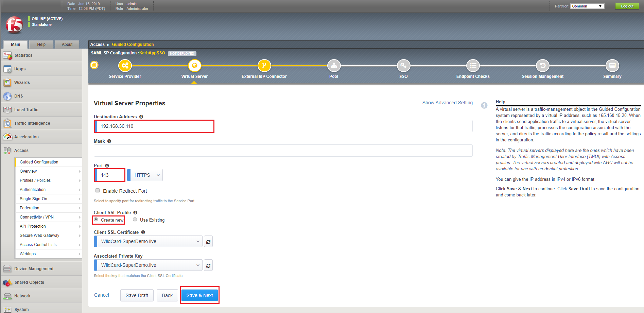Open the DNS section icon
This screenshot has height=313, width=644.
pyautogui.click(x=7, y=96)
